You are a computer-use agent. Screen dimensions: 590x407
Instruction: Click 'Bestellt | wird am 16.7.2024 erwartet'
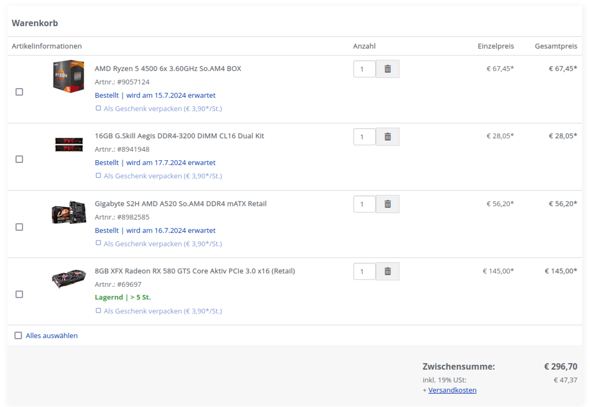155,230
